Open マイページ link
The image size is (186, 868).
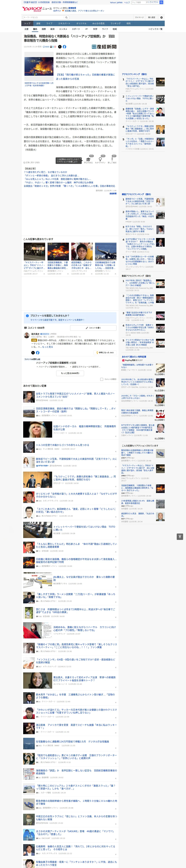click(x=139, y=17)
